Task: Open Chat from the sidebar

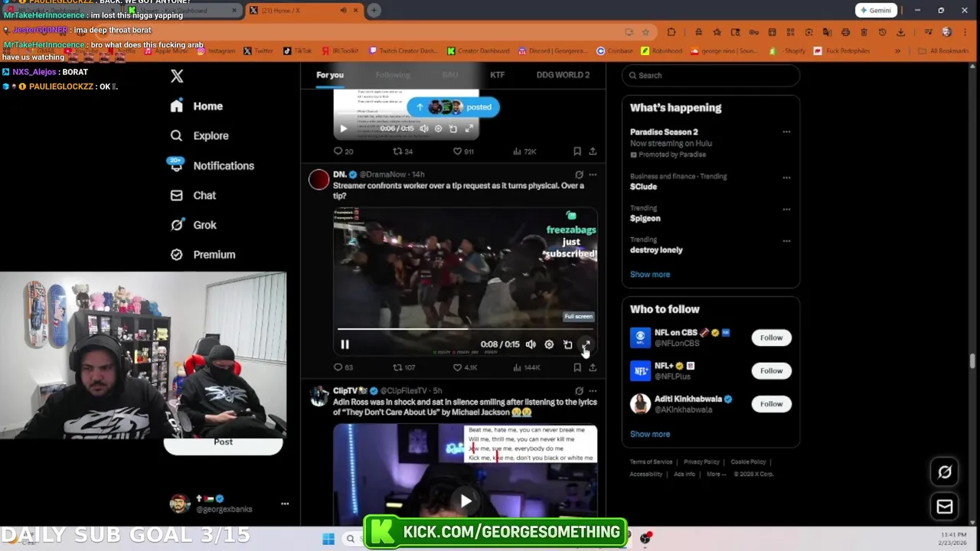Action: coord(193,195)
